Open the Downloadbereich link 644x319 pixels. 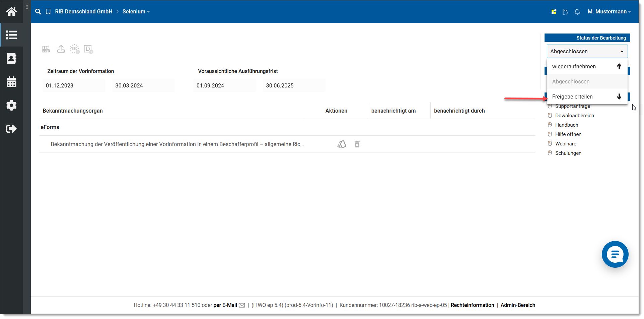point(574,116)
